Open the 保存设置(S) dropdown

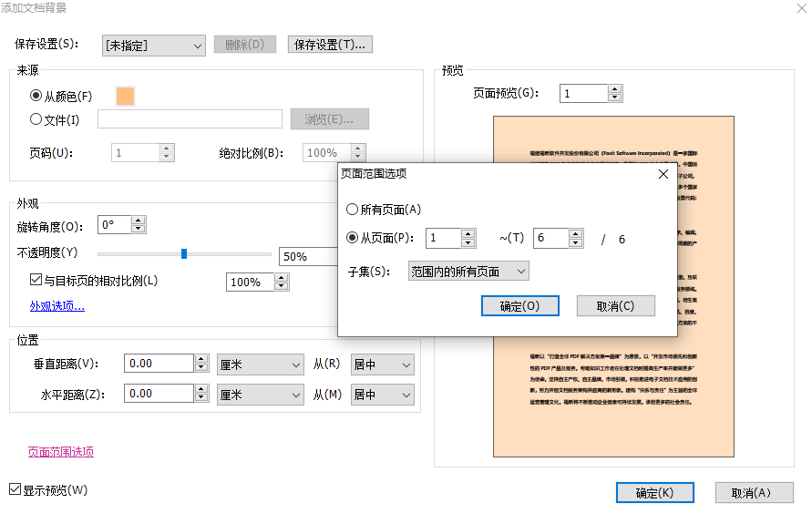(154, 46)
